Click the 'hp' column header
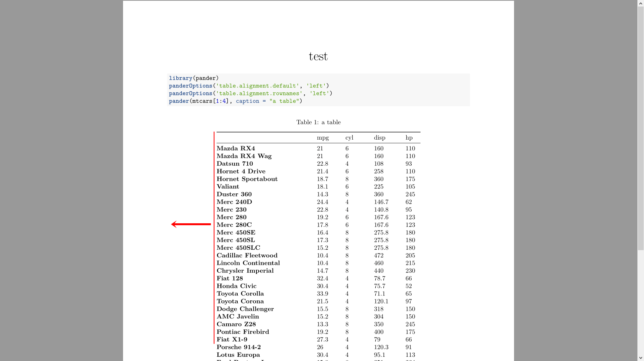Viewport: 644px width, 361px height. [x=409, y=137]
